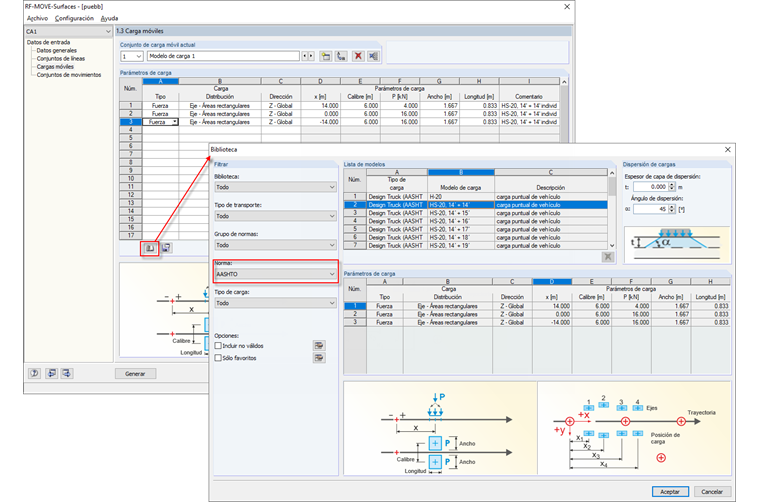Open help icon in RF-MOVE window

click(34, 373)
